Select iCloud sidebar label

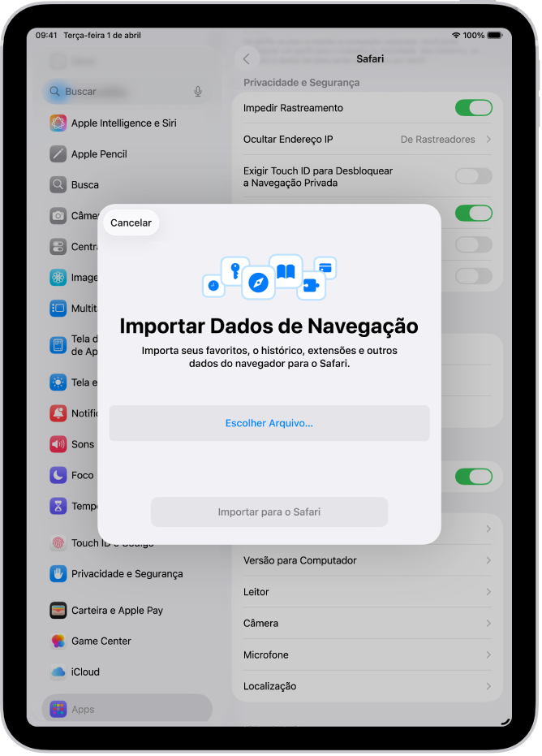pyautogui.click(x=85, y=672)
